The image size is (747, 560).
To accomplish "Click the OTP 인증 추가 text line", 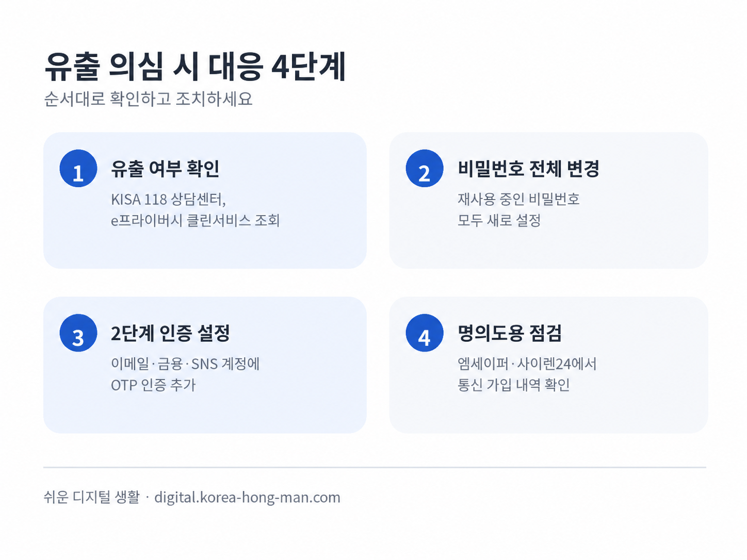I will pos(153,385).
